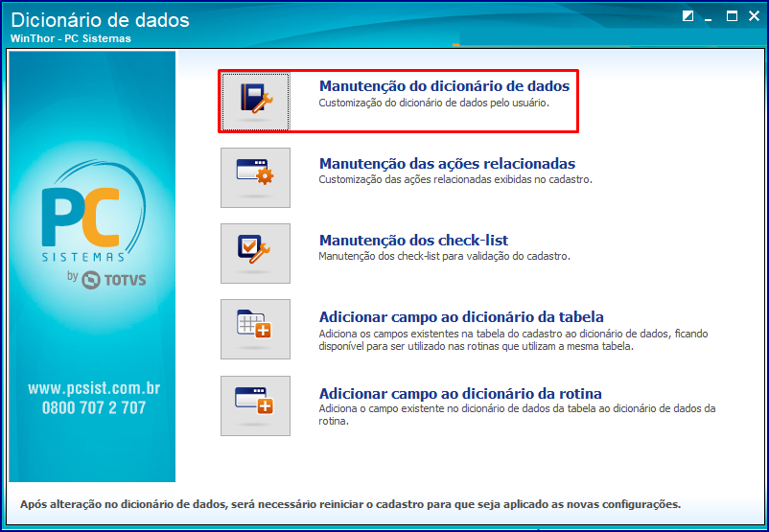
Task: Click the PC Sistemas logo image
Action: (93, 211)
